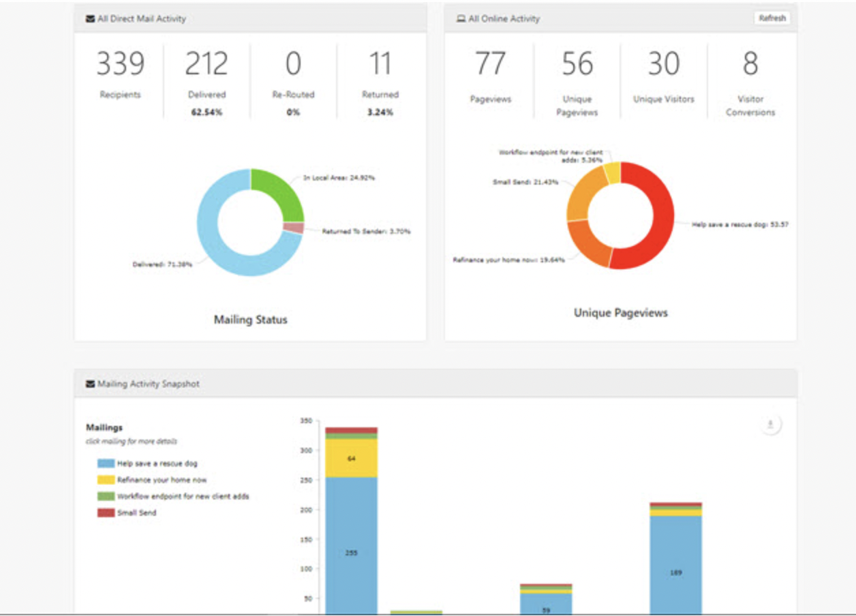Click the Refresh button

tap(771, 18)
